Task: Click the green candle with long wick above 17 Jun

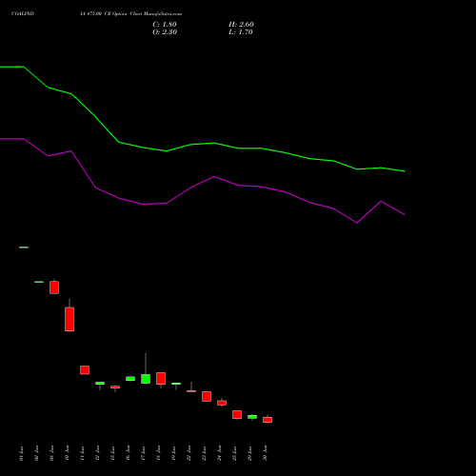Action: (146, 379)
